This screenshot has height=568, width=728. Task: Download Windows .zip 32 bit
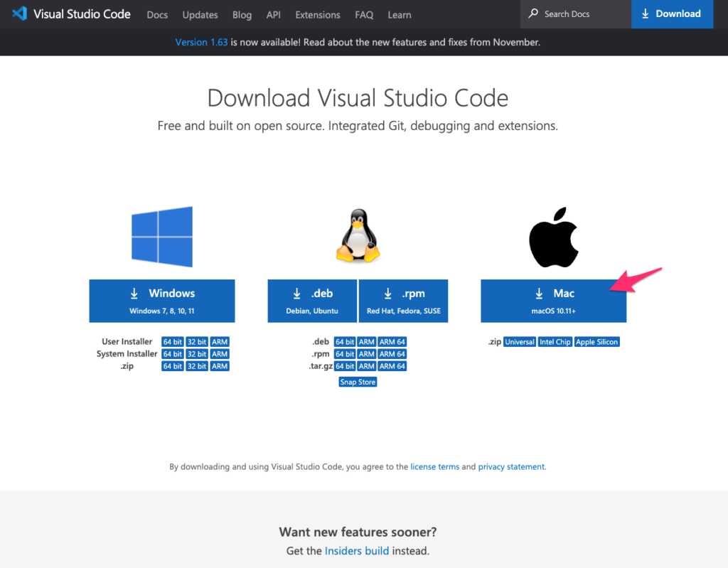[197, 366]
